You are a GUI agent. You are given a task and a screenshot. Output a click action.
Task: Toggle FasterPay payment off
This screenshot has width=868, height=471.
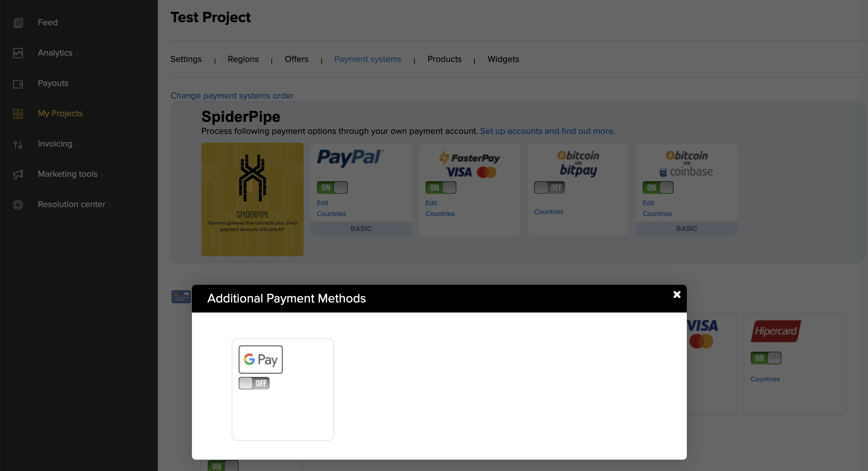pos(440,187)
